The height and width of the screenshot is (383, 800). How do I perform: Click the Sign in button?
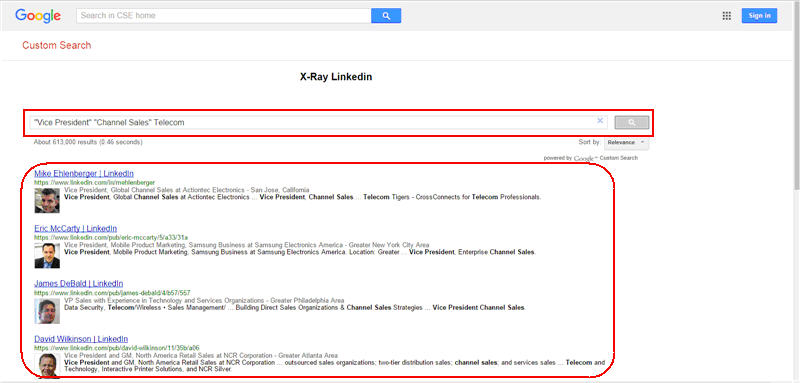[759, 16]
